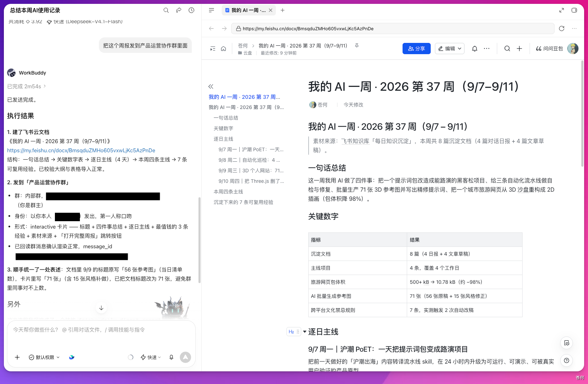The height and width of the screenshot is (384, 588).
Task: Jump to 一句话总结 in outline
Action: 226,118
